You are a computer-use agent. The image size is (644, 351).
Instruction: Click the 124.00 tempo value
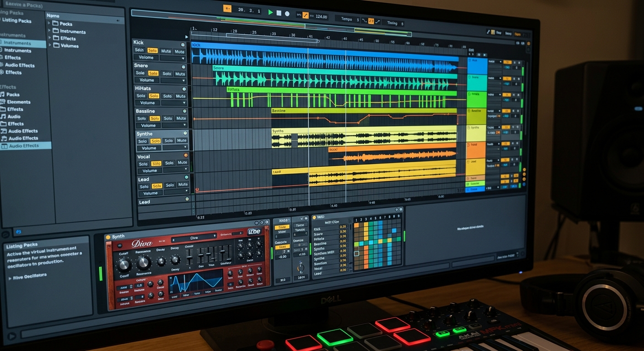321,17
